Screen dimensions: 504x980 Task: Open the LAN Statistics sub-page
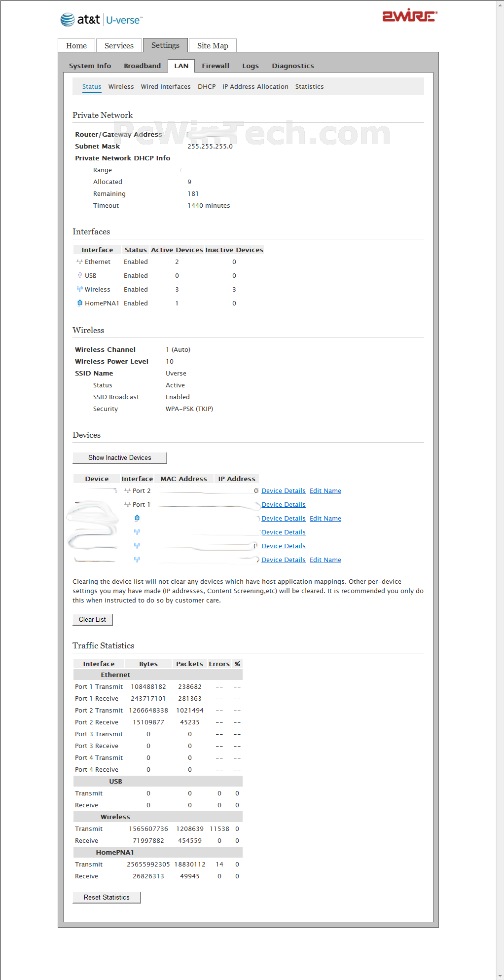pyautogui.click(x=309, y=86)
